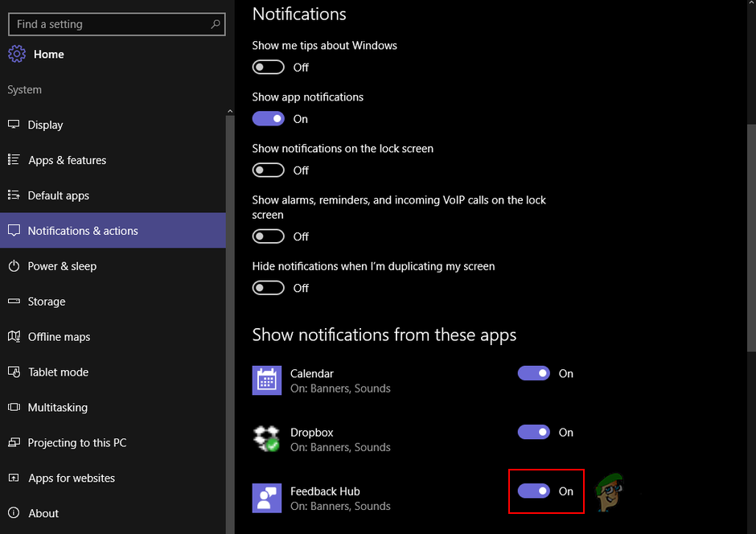The image size is (756, 534).
Task: Select Projecting to this PC
Action: [76, 443]
